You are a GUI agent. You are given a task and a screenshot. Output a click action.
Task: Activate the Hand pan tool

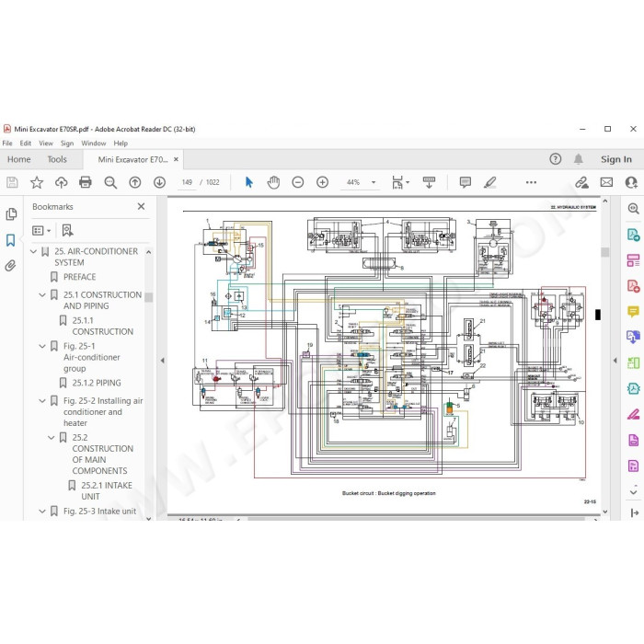[x=273, y=182]
